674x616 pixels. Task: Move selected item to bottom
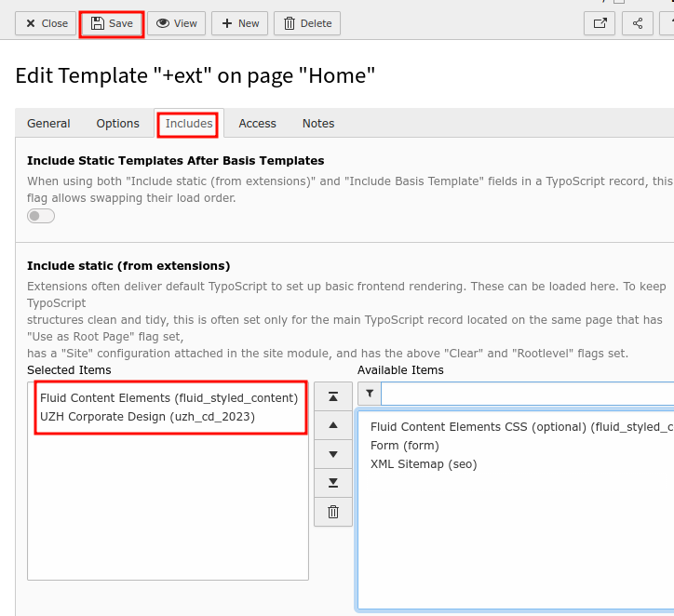tap(333, 483)
